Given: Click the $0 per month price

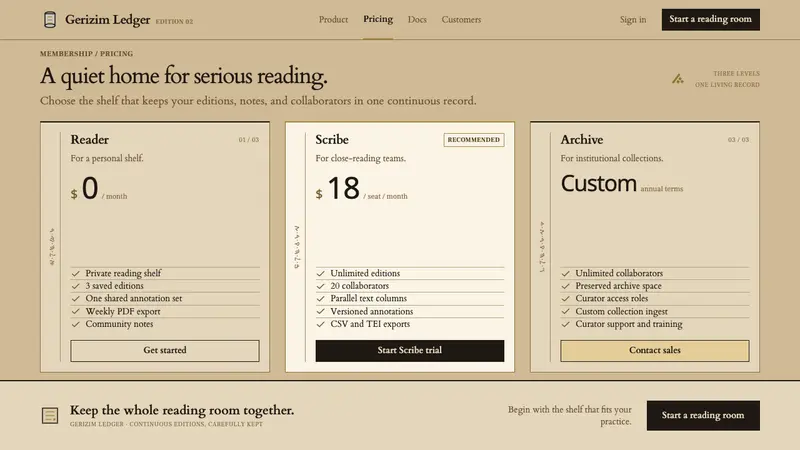Looking at the screenshot, I should click(98, 188).
